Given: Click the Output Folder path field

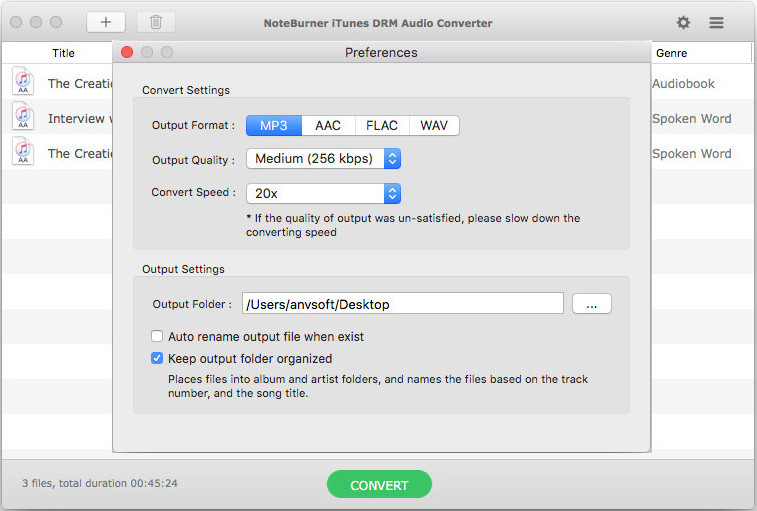Looking at the screenshot, I should tap(403, 304).
